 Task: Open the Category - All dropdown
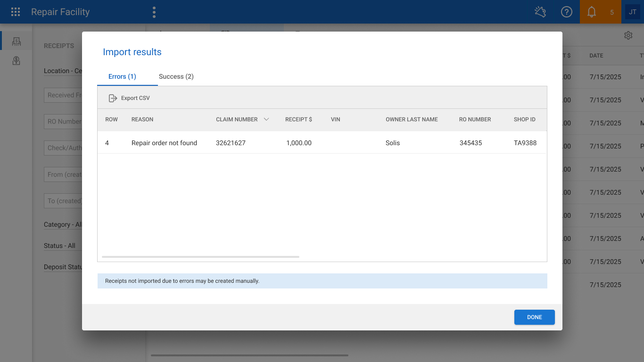click(63, 225)
